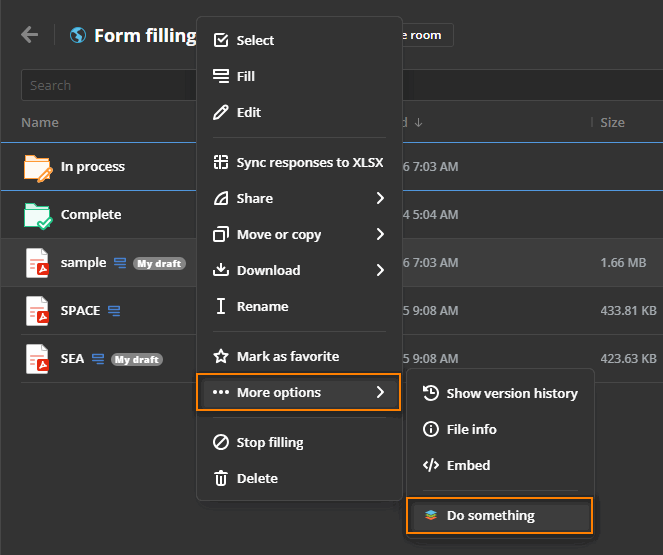Screen dimensions: 663x555
Task: Choose Rename from the context menu
Action: pyautogui.click(x=299, y=306)
